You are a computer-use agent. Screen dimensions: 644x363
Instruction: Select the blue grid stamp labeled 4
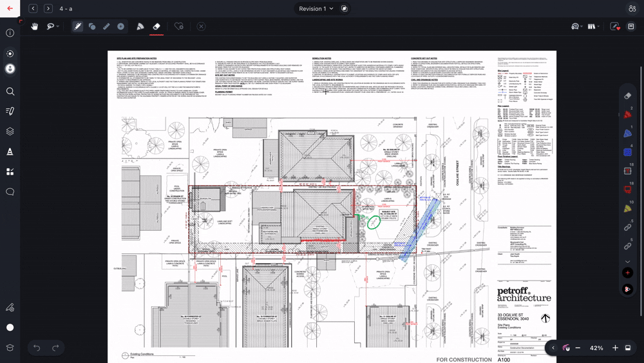[627, 152]
